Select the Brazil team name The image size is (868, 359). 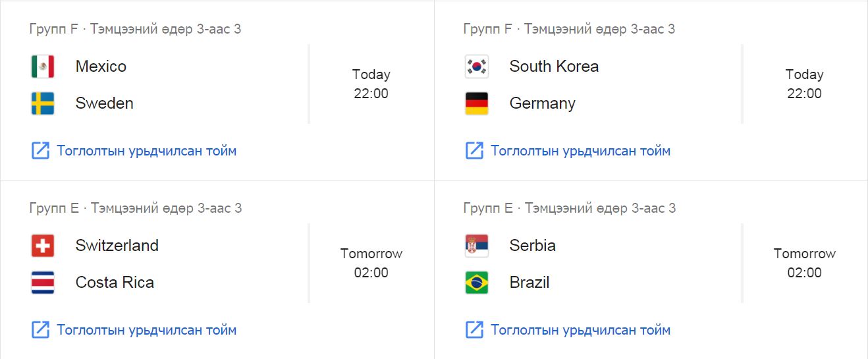[529, 283]
